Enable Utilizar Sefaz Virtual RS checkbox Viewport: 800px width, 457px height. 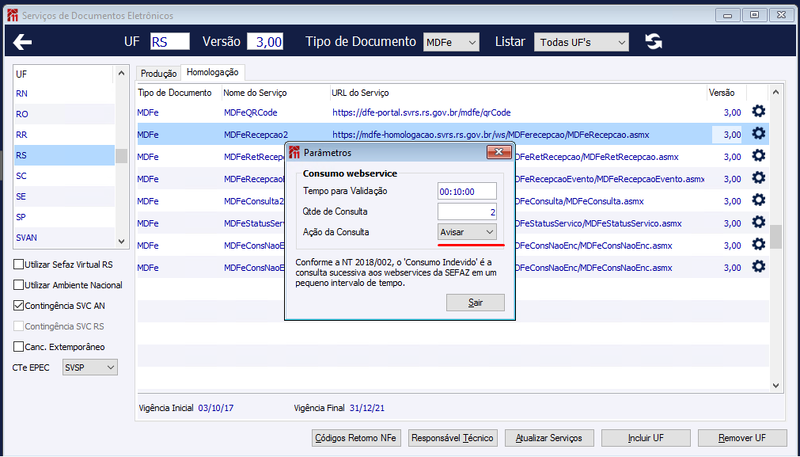[x=18, y=264]
